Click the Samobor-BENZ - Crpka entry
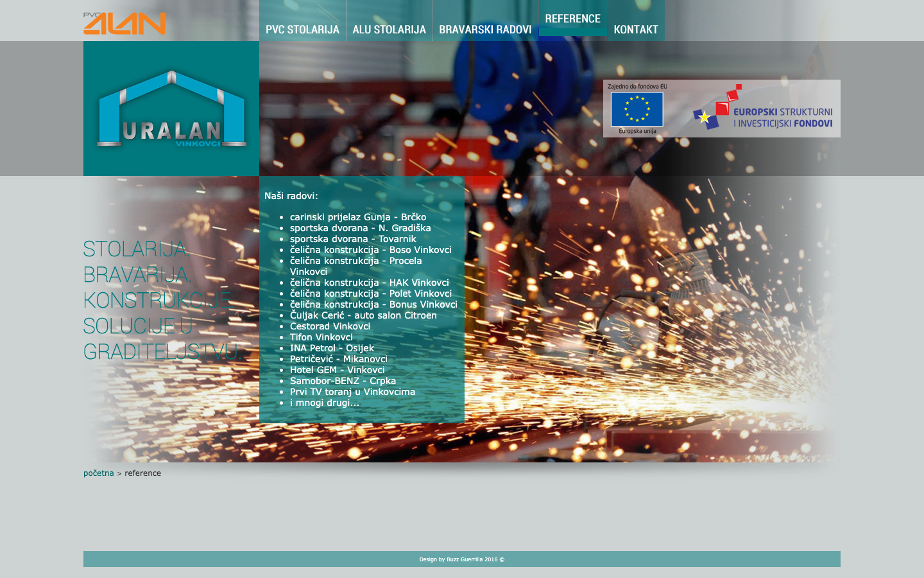Screen dimensions: 924x578 (x=343, y=381)
